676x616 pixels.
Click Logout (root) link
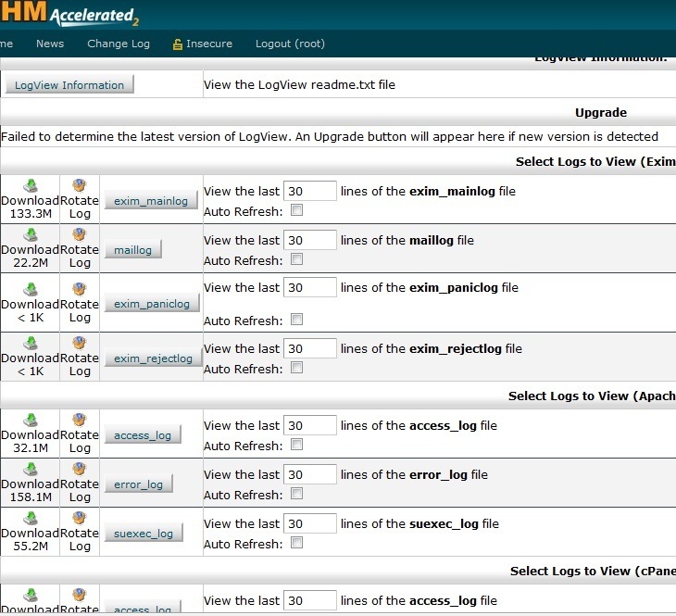pos(290,44)
